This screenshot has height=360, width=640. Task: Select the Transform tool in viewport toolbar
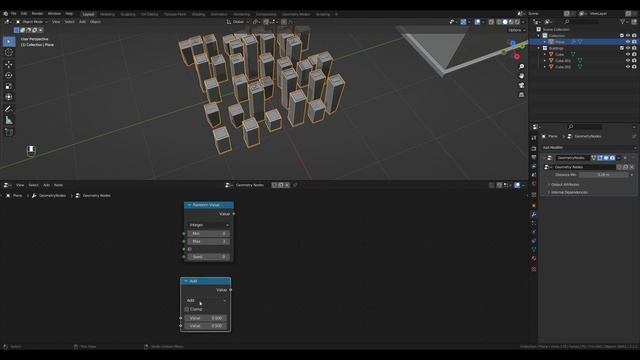[x=9, y=97]
